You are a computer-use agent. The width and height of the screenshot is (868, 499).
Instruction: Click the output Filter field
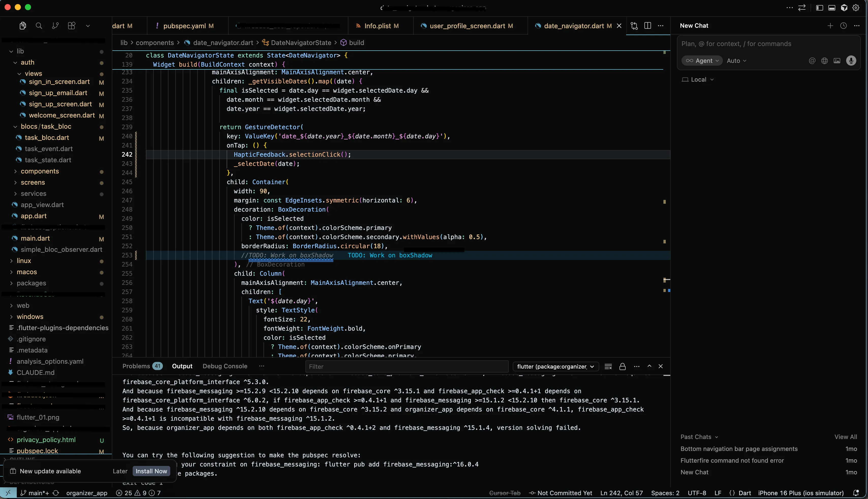[x=406, y=366]
